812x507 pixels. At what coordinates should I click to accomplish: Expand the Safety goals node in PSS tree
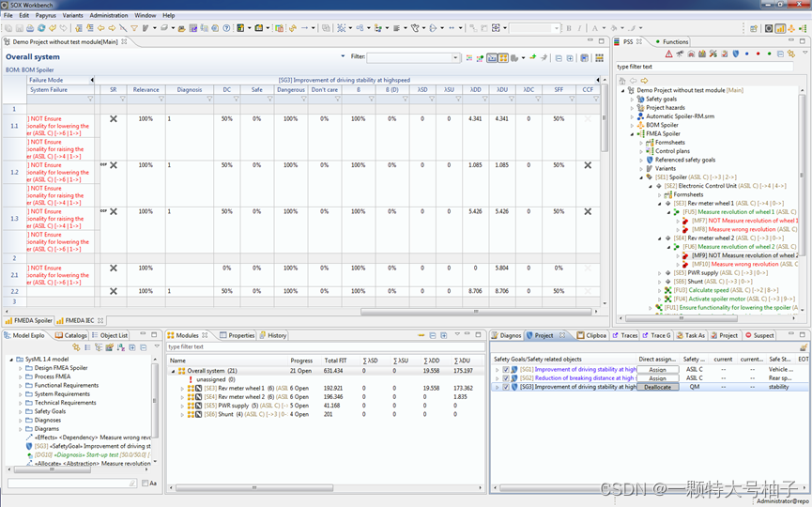coord(632,99)
